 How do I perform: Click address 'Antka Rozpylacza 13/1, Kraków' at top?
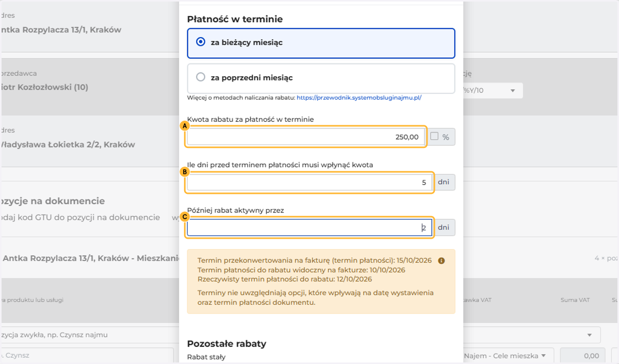61,30
